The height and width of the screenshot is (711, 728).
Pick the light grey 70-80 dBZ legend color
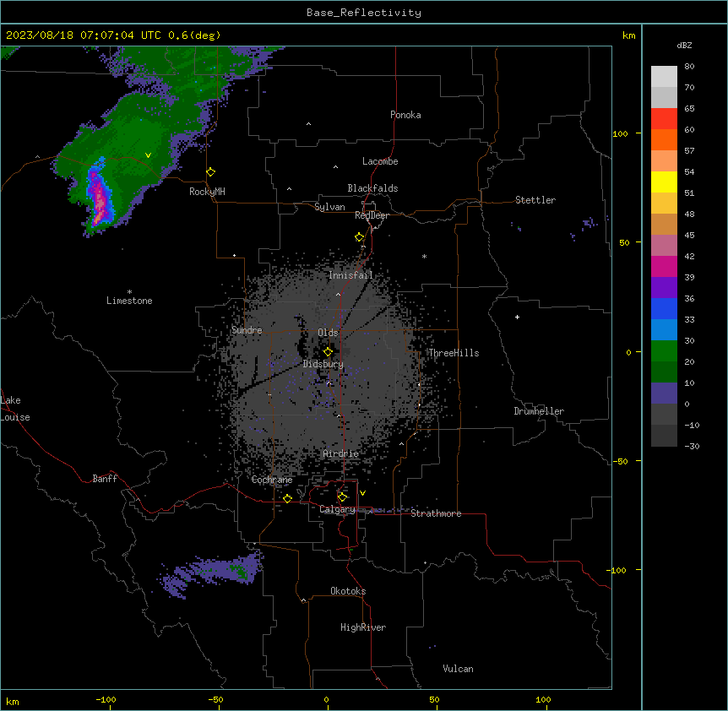664,77
